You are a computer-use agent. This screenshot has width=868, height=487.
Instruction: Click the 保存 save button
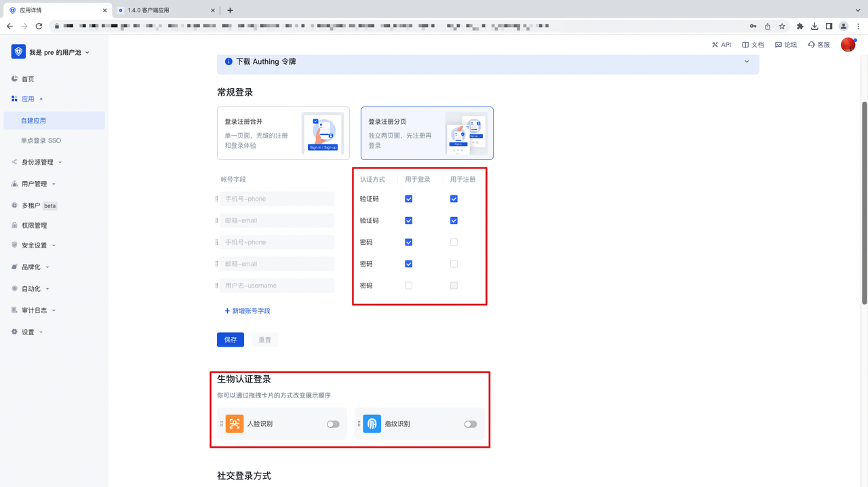pyautogui.click(x=230, y=339)
